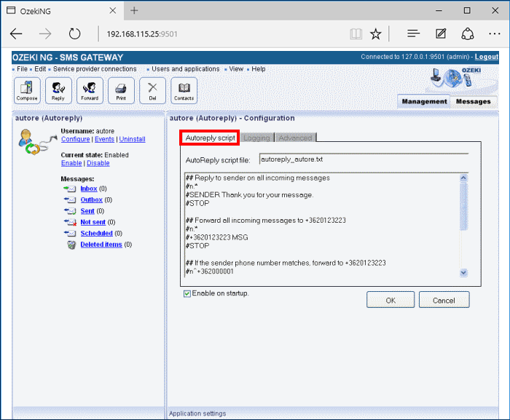This screenshot has height=420, width=510.
Task: Open the Not sent link
Action: (93, 222)
